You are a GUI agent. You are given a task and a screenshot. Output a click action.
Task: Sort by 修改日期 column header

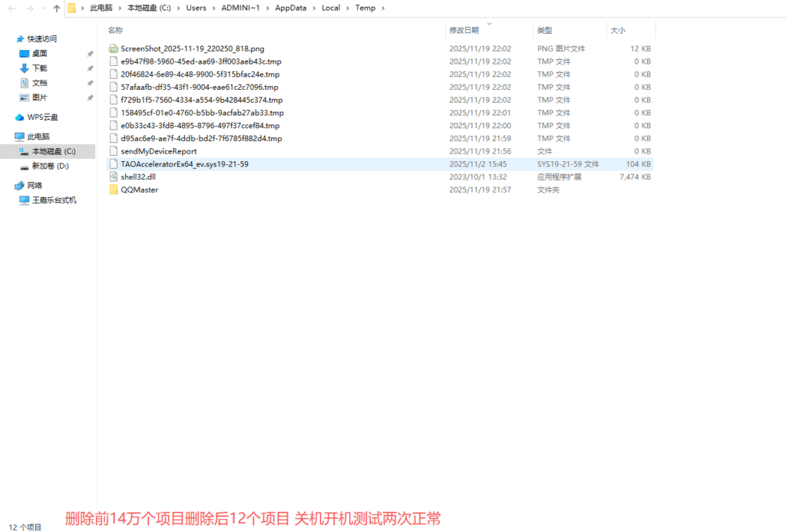[x=464, y=30]
